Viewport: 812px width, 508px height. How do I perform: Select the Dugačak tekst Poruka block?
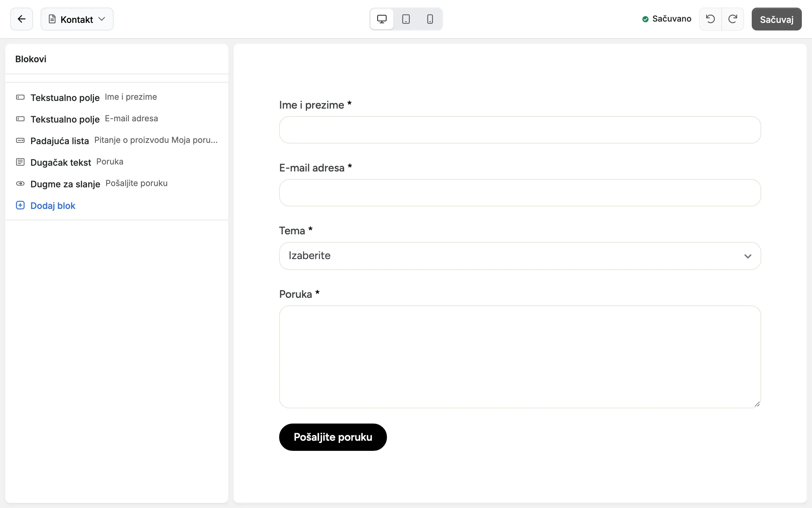(117, 162)
